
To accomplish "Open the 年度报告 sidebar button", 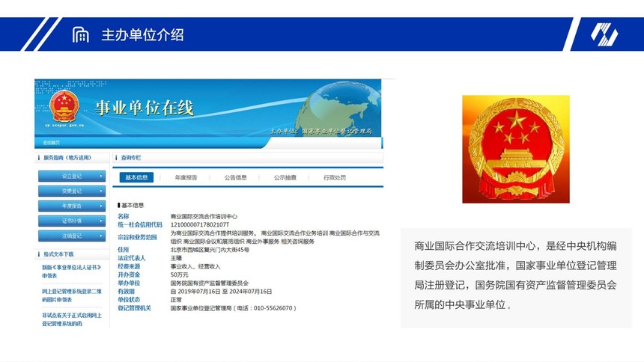I will [72, 206].
